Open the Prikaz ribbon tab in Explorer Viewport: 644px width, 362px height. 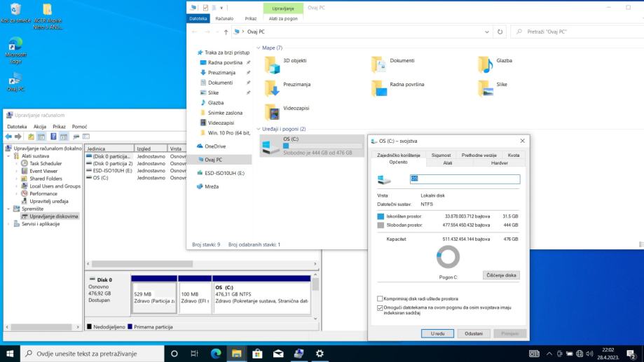pos(251,18)
